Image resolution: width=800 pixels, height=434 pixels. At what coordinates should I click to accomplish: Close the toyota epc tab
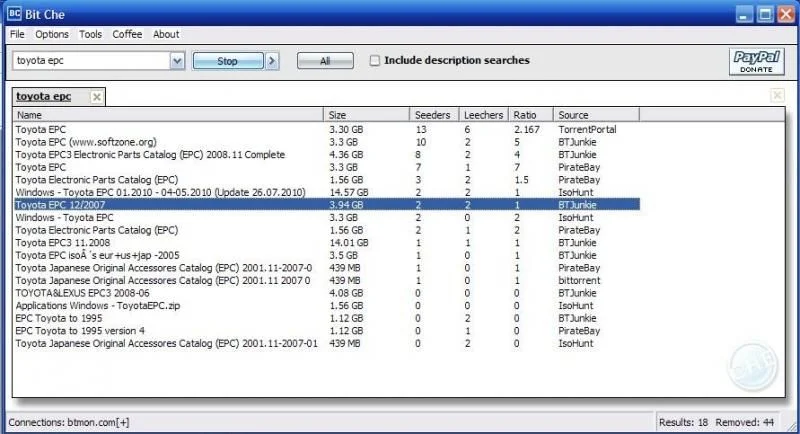(x=96, y=97)
